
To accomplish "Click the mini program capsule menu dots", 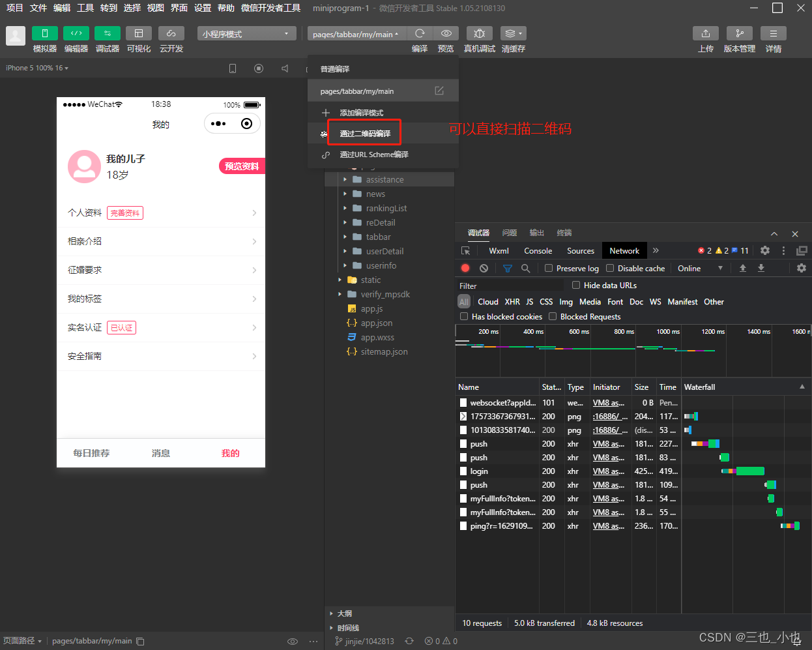I will pyautogui.click(x=218, y=123).
